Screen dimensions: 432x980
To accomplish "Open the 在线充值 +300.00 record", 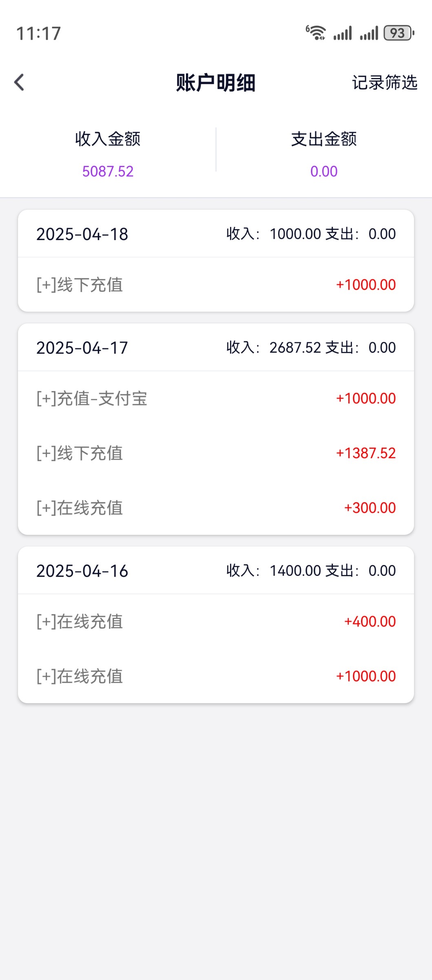I will tap(216, 508).
